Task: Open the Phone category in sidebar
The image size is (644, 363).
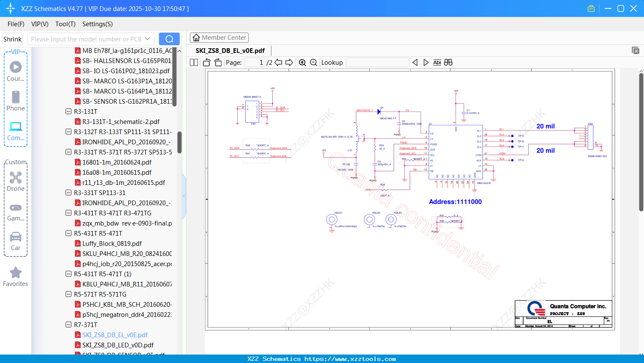Action: [16, 101]
